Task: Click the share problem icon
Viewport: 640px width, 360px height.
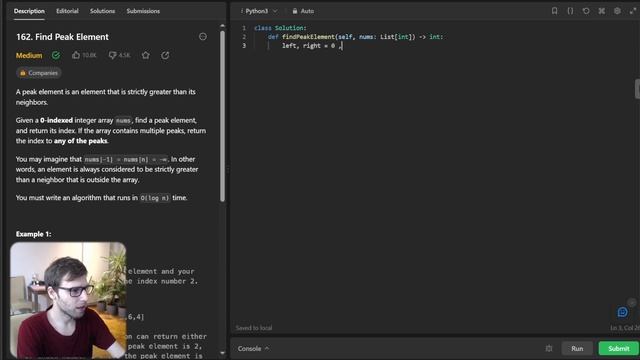Action: click(x=165, y=55)
